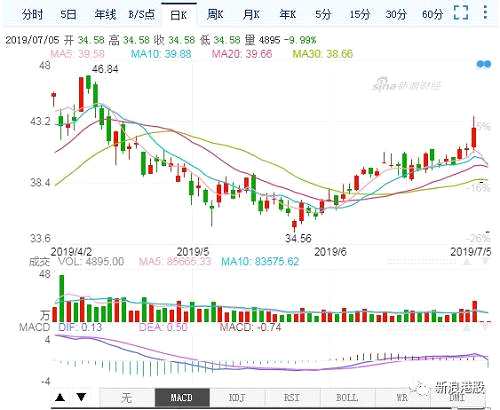Switch to the 周K weekly tab

coord(215,15)
